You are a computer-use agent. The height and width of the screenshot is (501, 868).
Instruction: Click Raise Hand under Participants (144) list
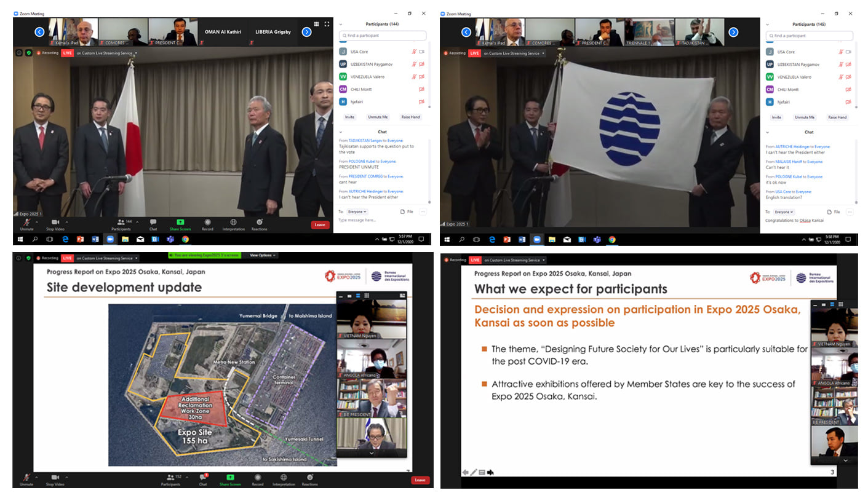pos(410,117)
